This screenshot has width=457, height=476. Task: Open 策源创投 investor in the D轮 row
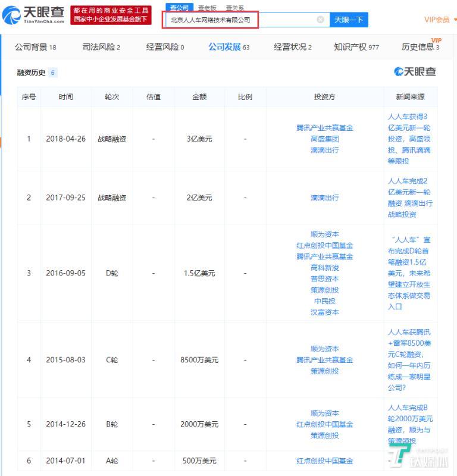coord(325,290)
